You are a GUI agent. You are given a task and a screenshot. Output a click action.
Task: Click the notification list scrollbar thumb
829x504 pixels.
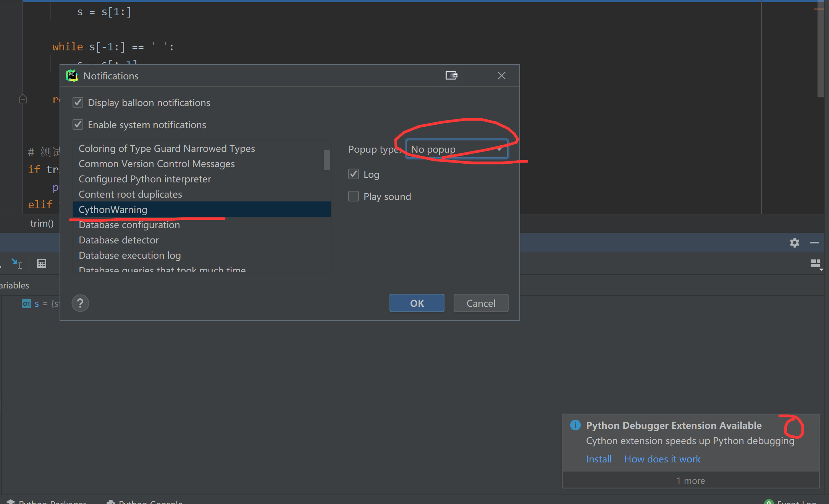[326, 160]
